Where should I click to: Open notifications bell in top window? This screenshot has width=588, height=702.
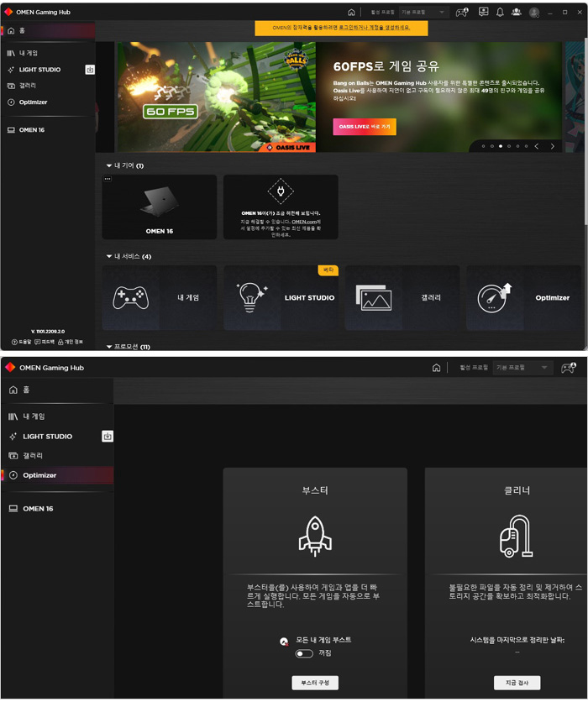[501, 12]
